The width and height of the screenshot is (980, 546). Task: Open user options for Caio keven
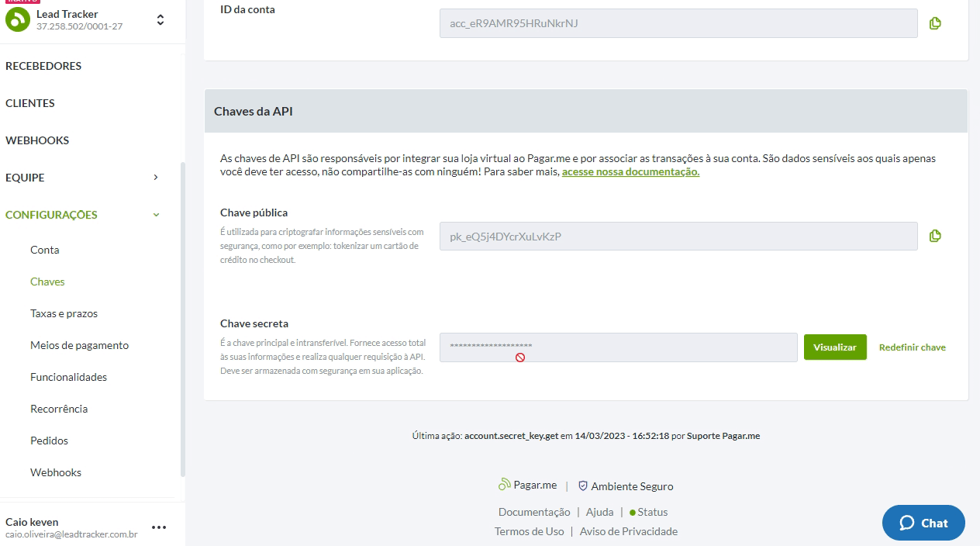(x=159, y=527)
